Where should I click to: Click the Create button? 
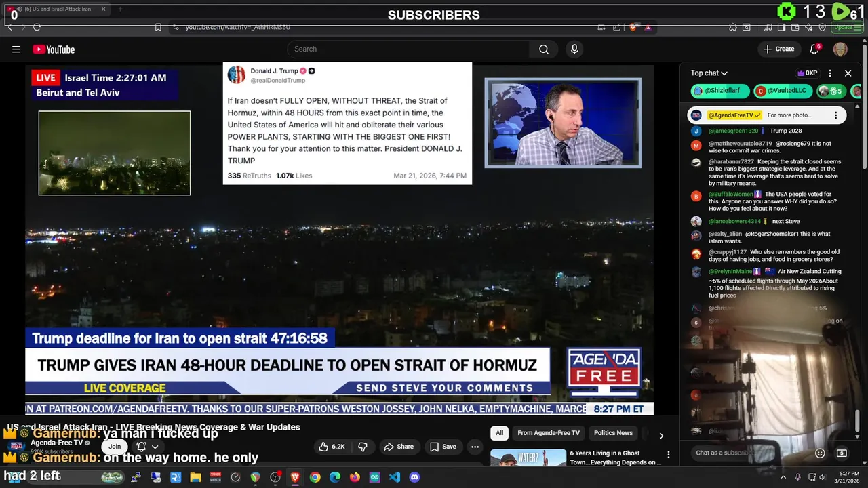pos(778,49)
